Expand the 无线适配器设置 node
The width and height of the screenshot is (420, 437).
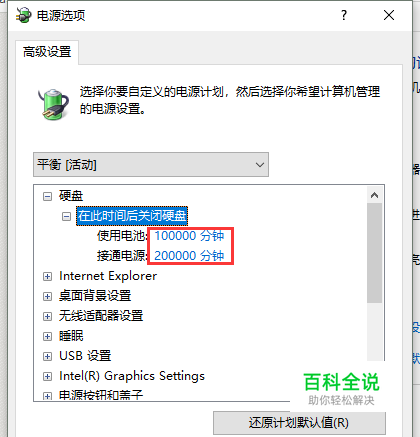click(47, 316)
